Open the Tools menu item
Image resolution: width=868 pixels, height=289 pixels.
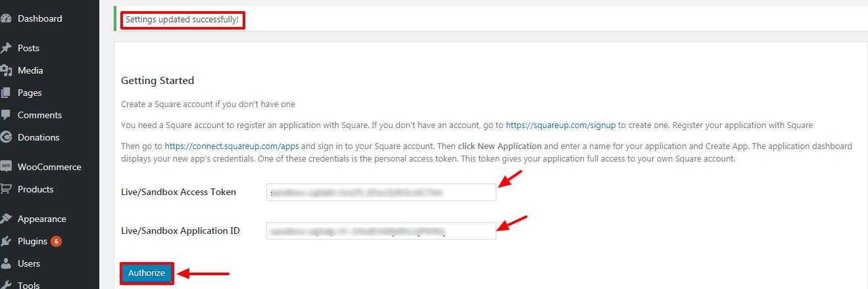click(29, 285)
